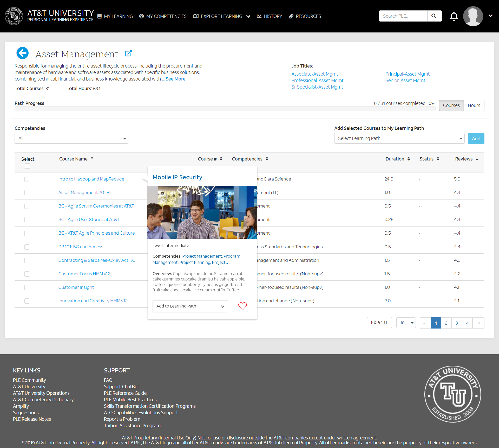Open Report a Problem footer link

click(122, 419)
